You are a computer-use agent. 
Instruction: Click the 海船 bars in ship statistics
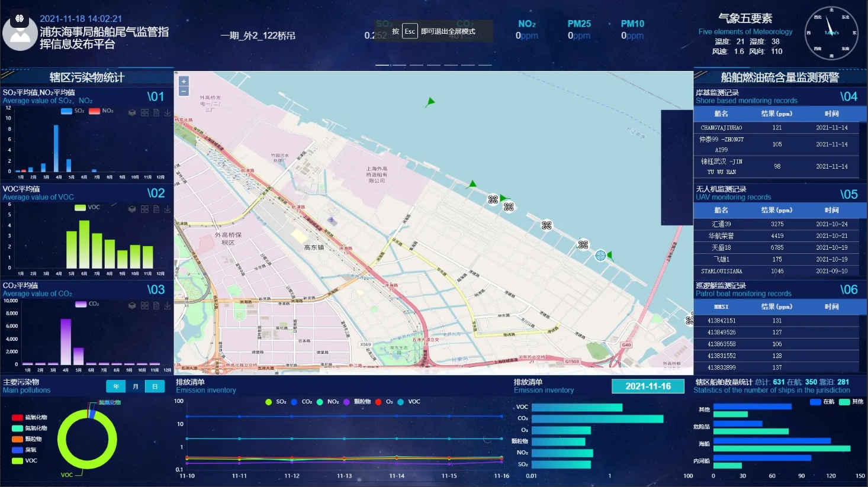(x=782, y=444)
